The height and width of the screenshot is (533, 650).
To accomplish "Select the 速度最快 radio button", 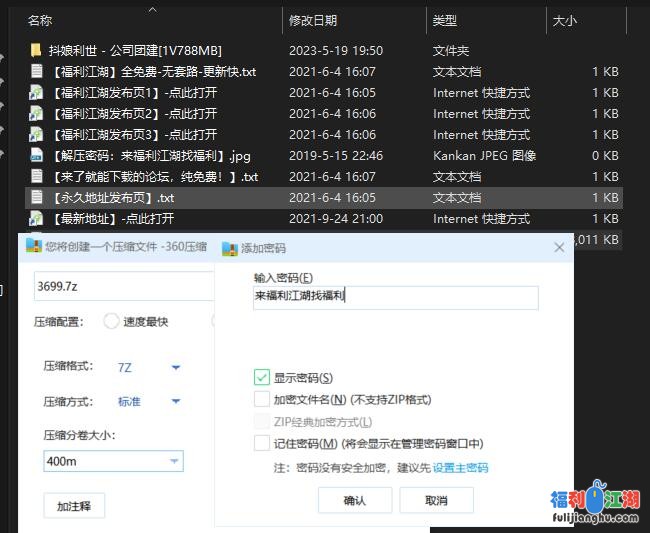I will 112,322.
